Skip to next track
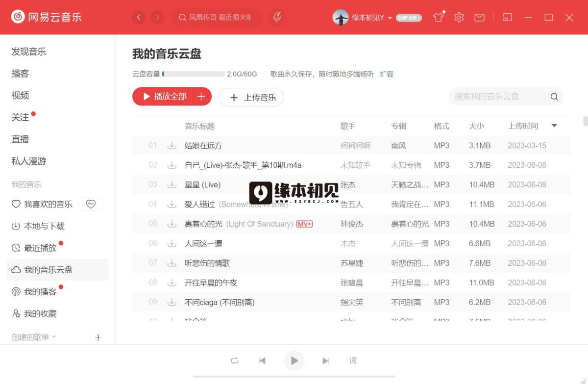The height and width of the screenshot is (386, 588). [x=325, y=361]
